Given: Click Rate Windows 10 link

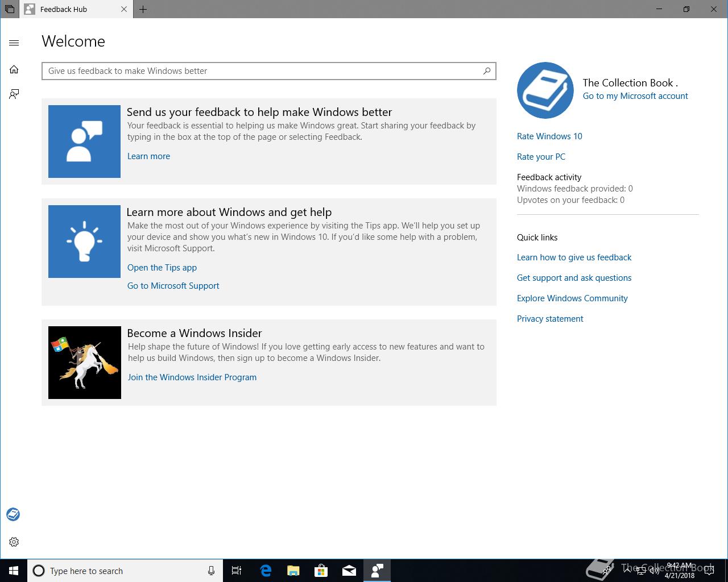Looking at the screenshot, I should pyautogui.click(x=549, y=136).
